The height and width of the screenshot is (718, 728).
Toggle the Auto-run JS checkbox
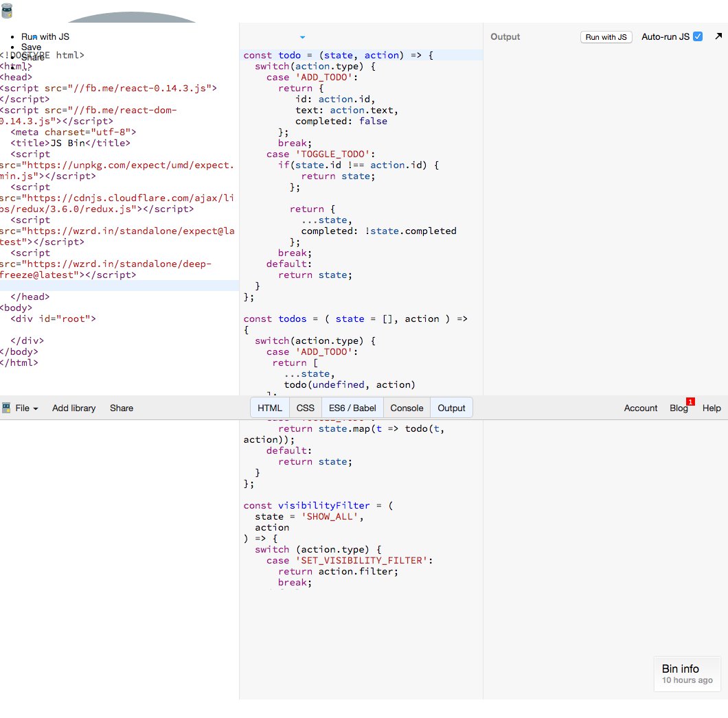point(697,36)
